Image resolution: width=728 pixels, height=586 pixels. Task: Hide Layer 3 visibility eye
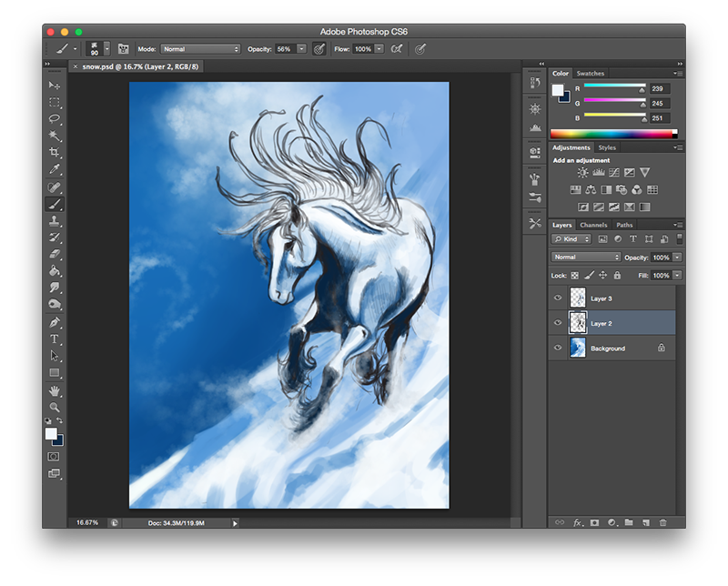558,298
